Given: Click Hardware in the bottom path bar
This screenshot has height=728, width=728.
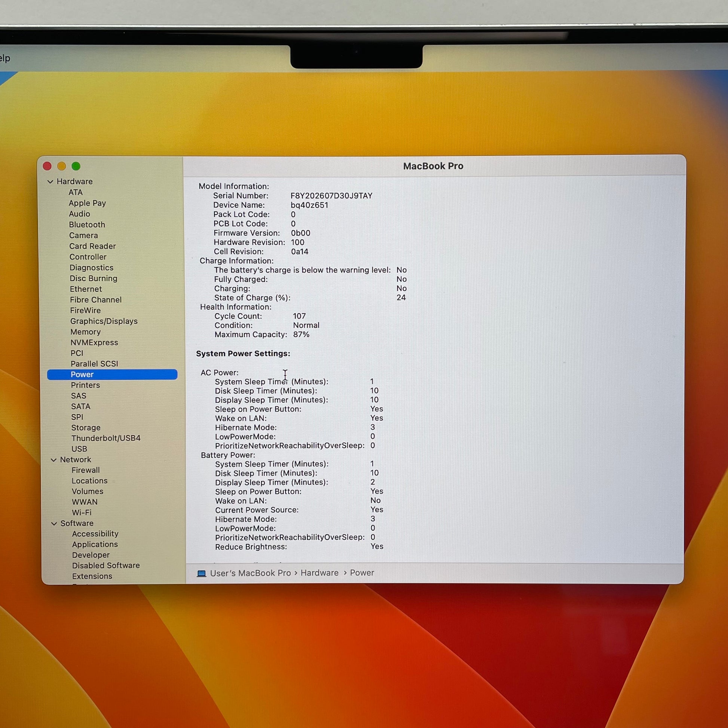Looking at the screenshot, I should point(319,573).
